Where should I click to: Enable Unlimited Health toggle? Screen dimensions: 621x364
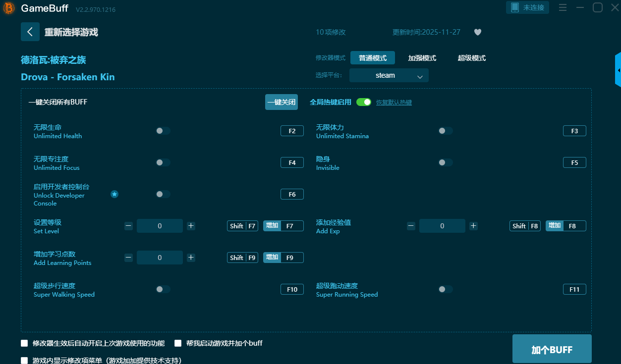(163, 131)
